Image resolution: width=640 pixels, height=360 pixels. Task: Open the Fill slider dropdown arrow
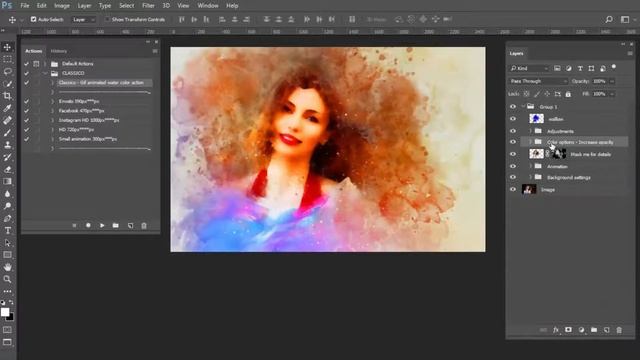pos(612,94)
